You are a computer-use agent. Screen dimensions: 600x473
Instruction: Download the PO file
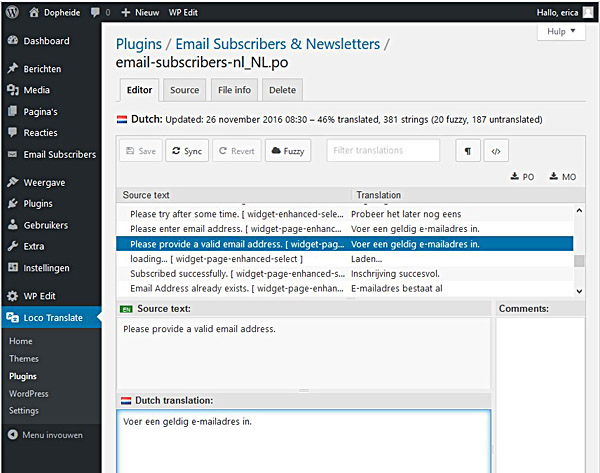click(x=522, y=176)
